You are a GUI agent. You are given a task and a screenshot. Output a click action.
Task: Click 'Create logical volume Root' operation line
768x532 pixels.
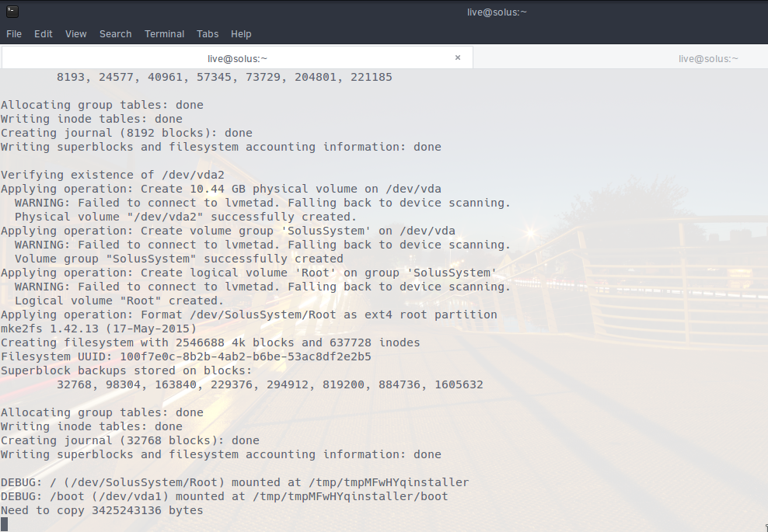[x=249, y=273]
